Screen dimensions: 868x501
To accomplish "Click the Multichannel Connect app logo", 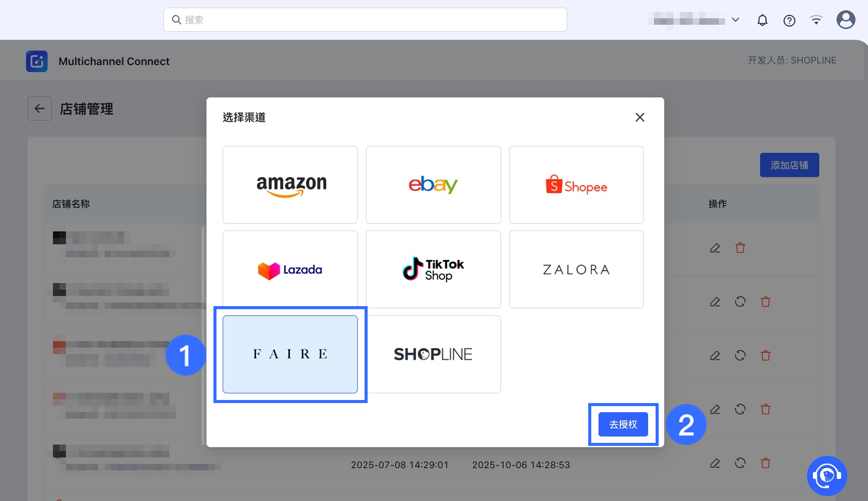I will (x=37, y=61).
